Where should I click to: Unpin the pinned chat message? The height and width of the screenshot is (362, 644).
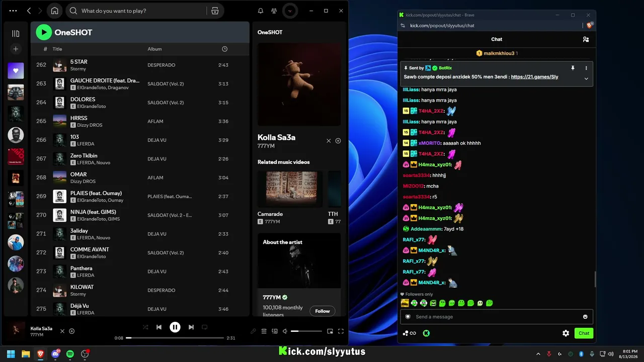click(x=573, y=68)
